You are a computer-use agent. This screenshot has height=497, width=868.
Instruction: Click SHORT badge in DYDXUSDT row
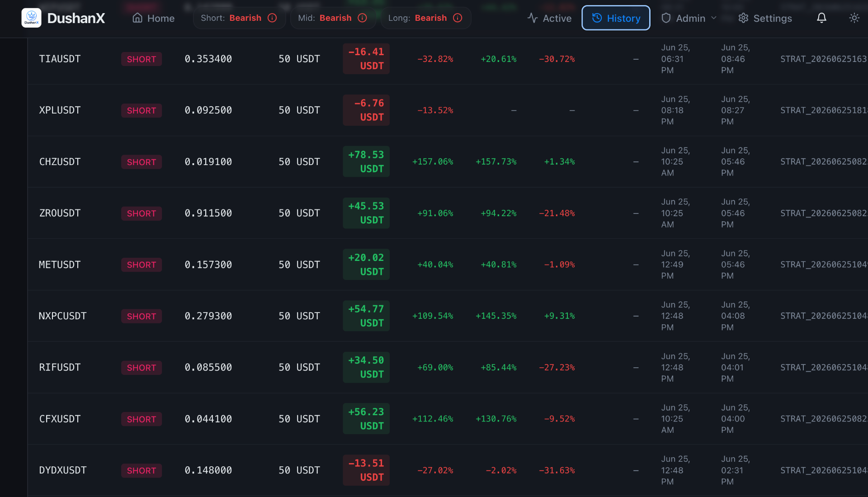[142, 470]
